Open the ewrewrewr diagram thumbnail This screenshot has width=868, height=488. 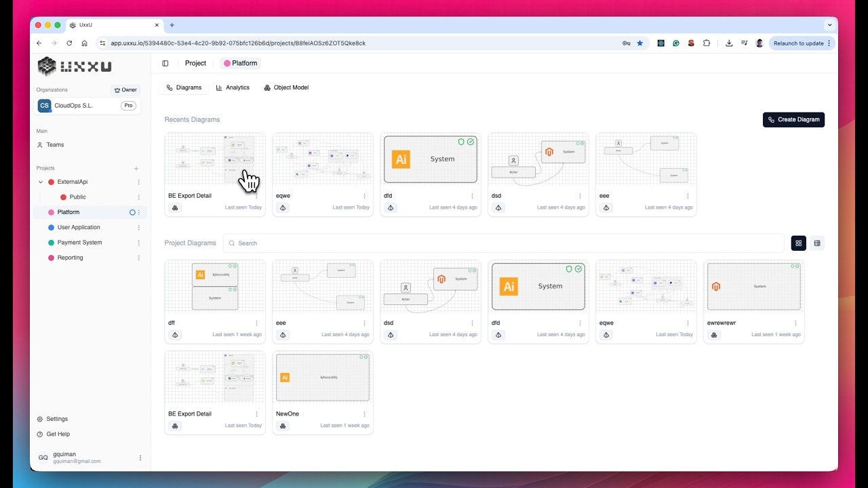pos(754,287)
